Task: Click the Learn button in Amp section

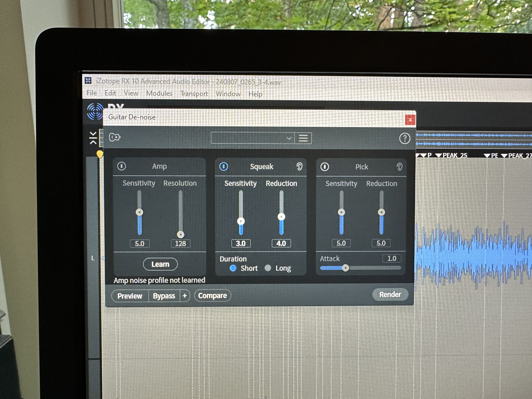Action: pos(160,264)
